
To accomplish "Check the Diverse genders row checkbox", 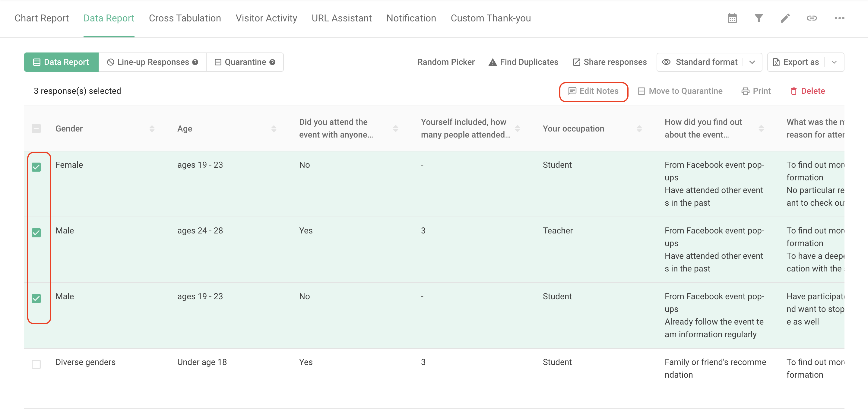I will pyautogui.click(x=36, y=364).
